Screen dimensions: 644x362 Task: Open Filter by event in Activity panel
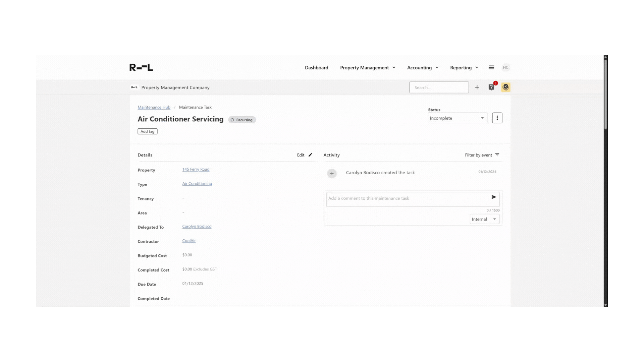pos(482,155)
